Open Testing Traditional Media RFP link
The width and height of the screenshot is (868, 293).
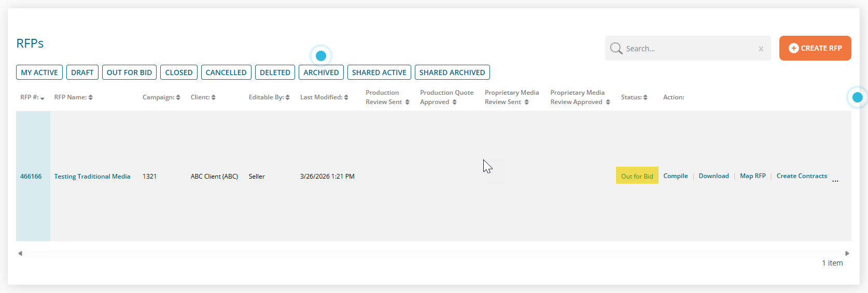click(92, 177)
